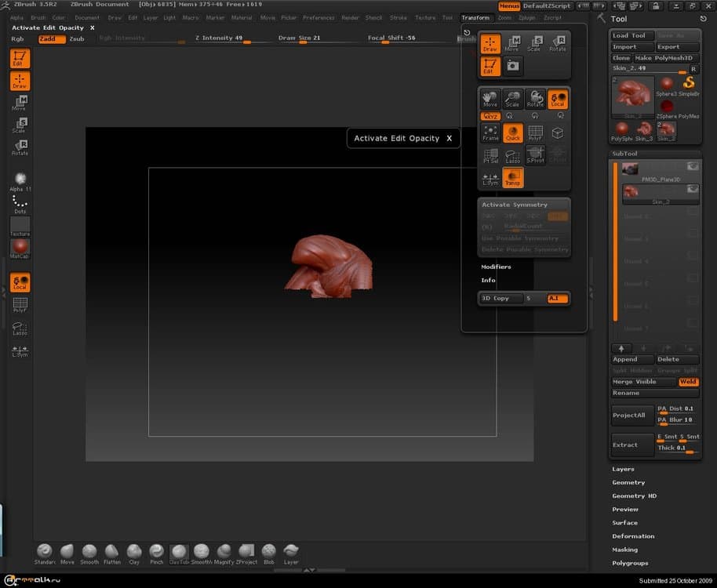The image size is (717, 588).
Task: Click the S.Pivot icon in Transform panel
Action: pos(535,155)
